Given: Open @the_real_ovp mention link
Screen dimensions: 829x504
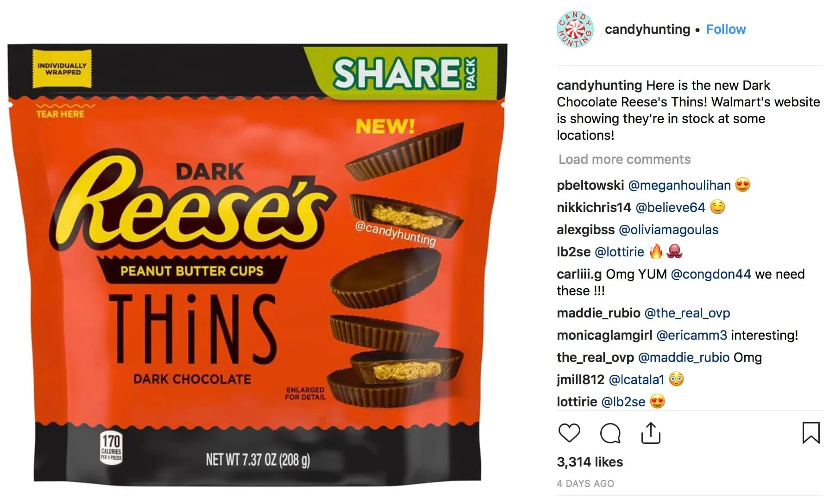Looking at the screenshot, I should click(687, 313).
